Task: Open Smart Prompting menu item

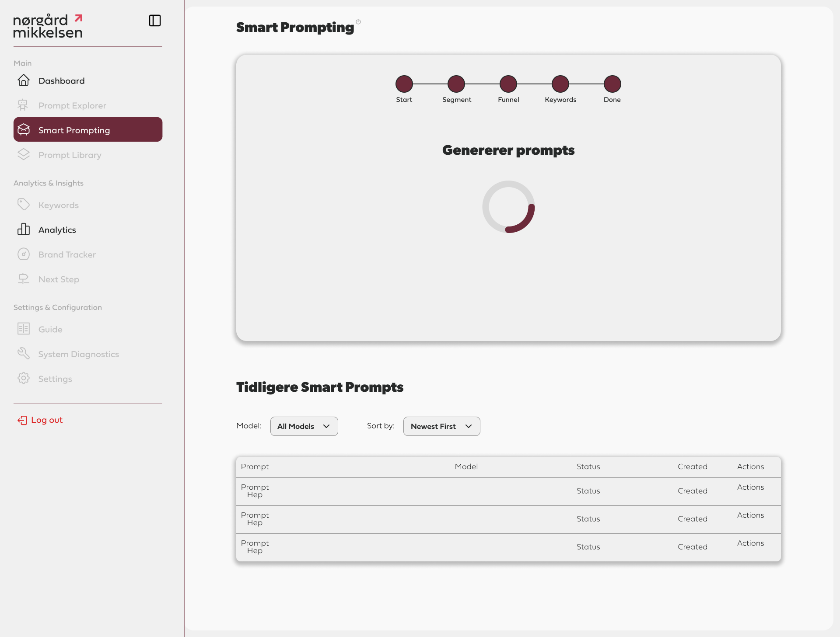Action: click(88, 130)
